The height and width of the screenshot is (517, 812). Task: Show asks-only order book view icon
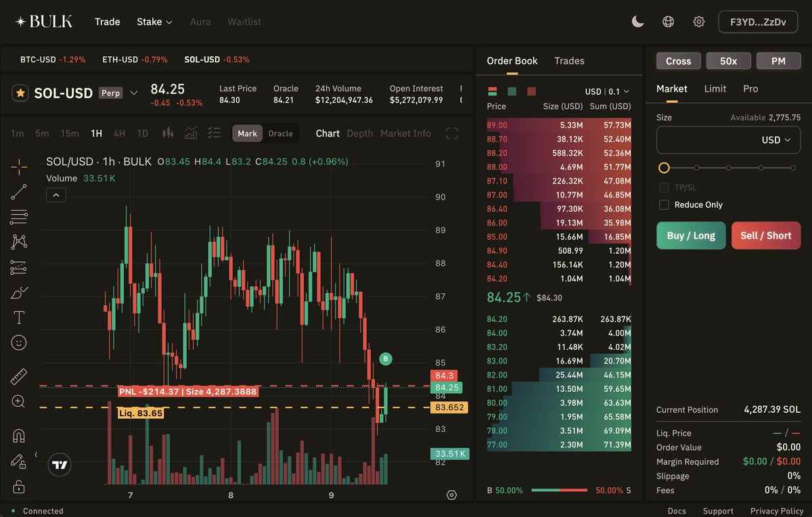click(531, 91)
